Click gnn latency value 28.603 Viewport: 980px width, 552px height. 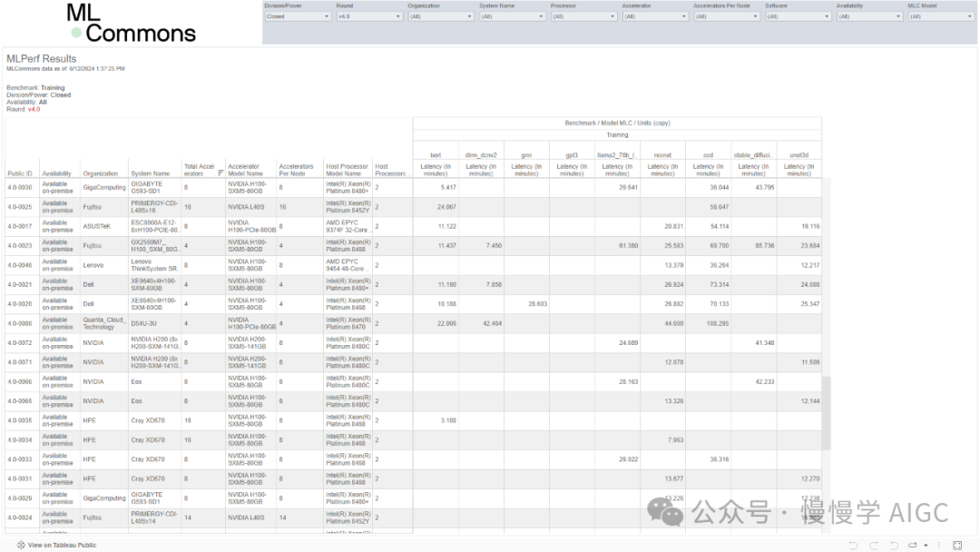click(x=537, y=304)
